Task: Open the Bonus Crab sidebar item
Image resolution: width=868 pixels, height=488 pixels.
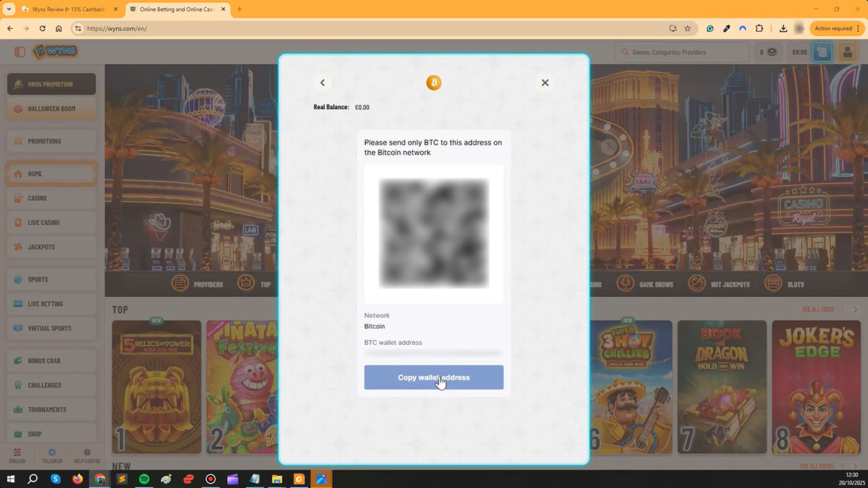Action: (x=51, y=361)
